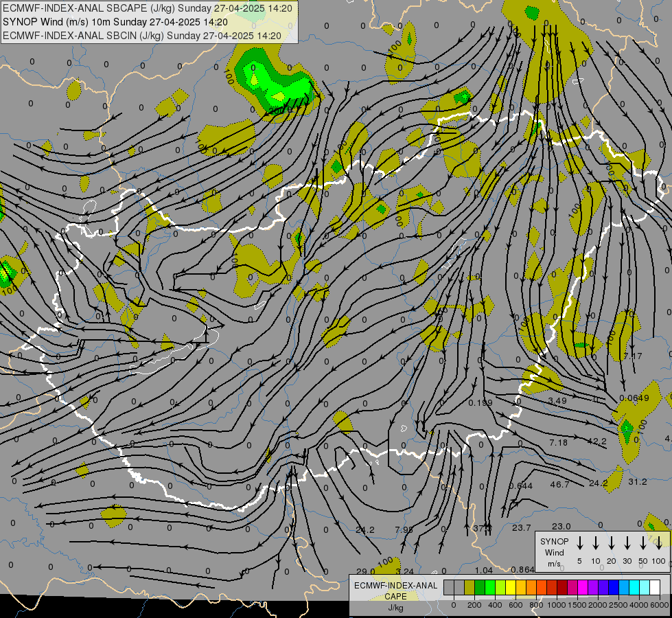The height and width of the screenshot is (618, 672).
Task: Click the '1000' tick on CAPE scale
Action: coord(557,605)
